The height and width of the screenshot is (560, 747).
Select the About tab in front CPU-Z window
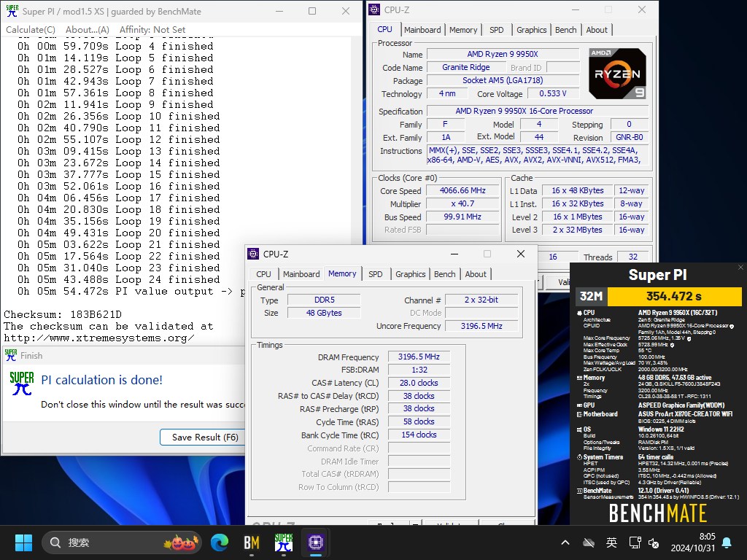tap(476, 274)
